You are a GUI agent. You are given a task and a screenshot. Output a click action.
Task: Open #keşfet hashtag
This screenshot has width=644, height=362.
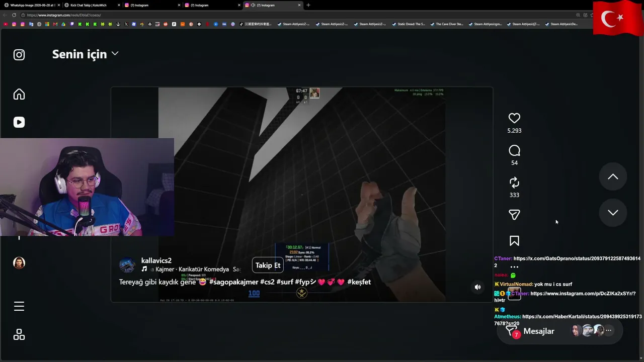(x=359, y=282)
